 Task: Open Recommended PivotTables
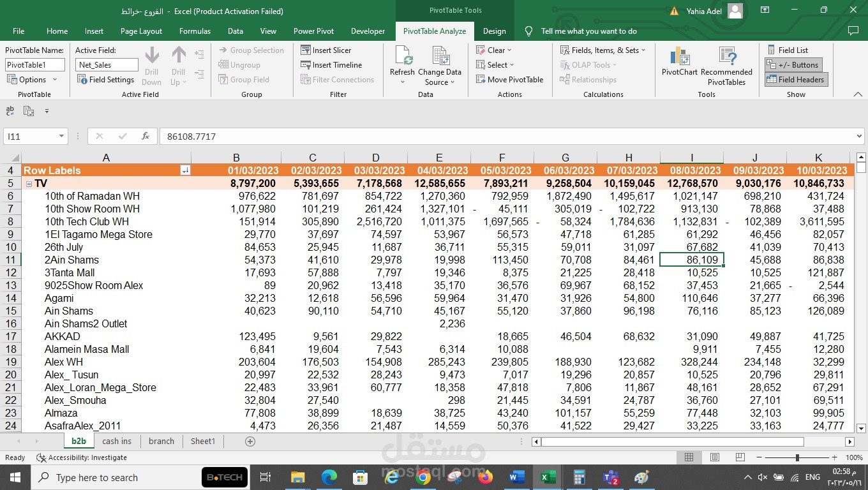[727, 64]
